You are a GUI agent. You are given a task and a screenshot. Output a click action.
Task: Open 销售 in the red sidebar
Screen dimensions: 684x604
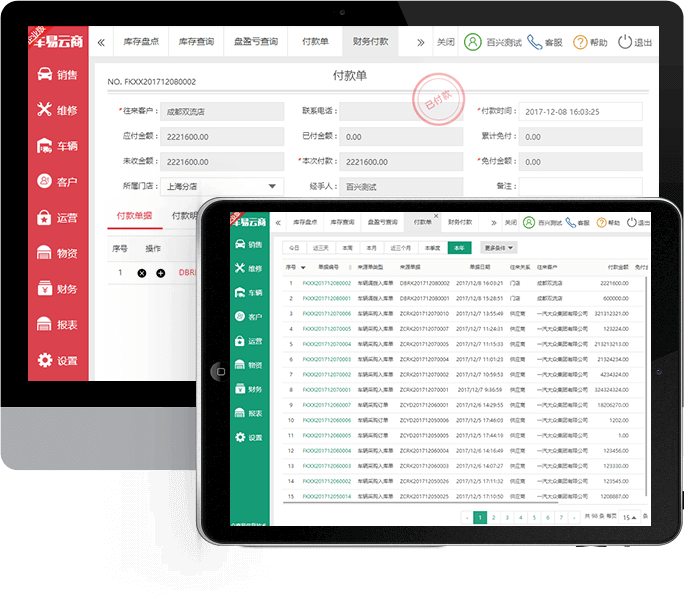(57, 74)
